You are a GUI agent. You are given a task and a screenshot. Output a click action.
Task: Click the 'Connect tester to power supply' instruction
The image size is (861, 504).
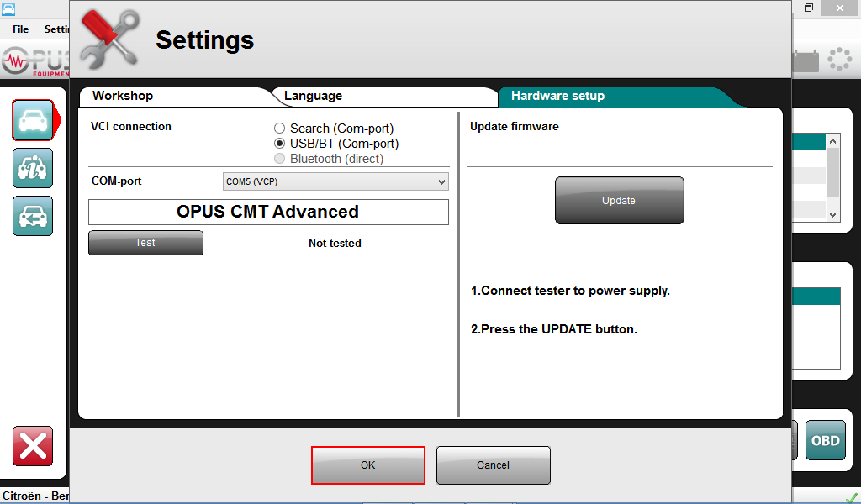pyautogui.click(x=571, y=291)
